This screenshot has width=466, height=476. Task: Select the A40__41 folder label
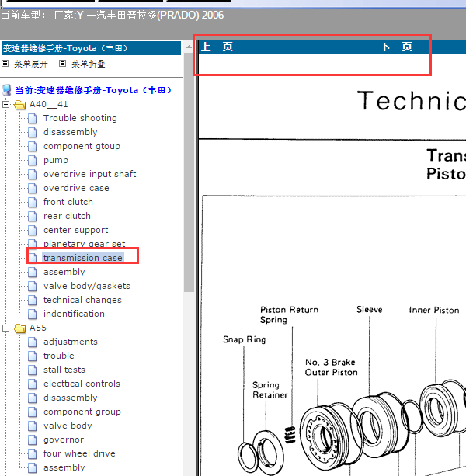pyautogui.click(x=49, y=104)
